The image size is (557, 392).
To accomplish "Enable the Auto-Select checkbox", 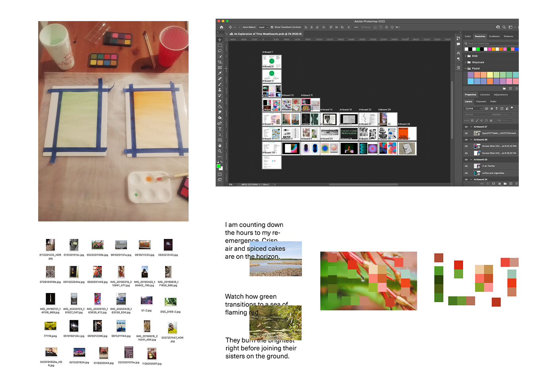I will [240, 27].
